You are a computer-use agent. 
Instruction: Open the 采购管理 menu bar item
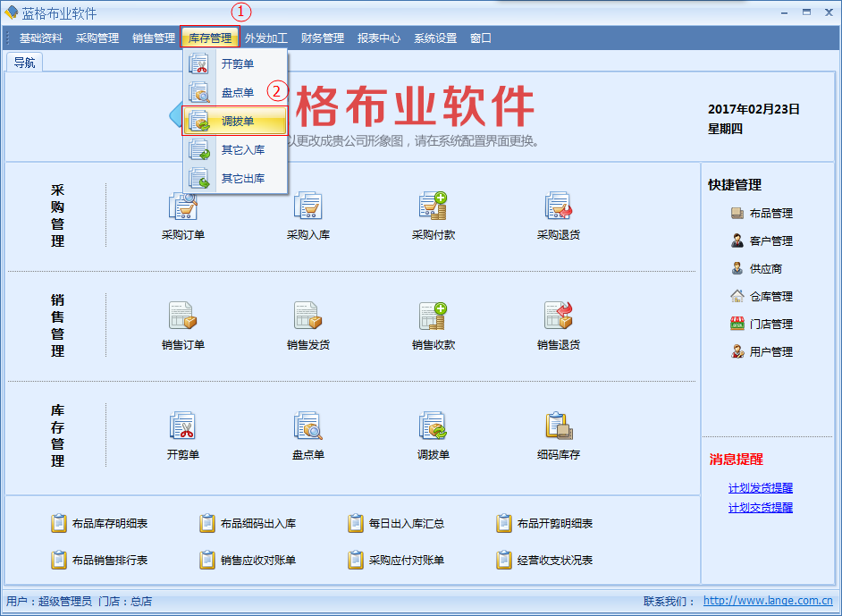[x=97, y=38]
